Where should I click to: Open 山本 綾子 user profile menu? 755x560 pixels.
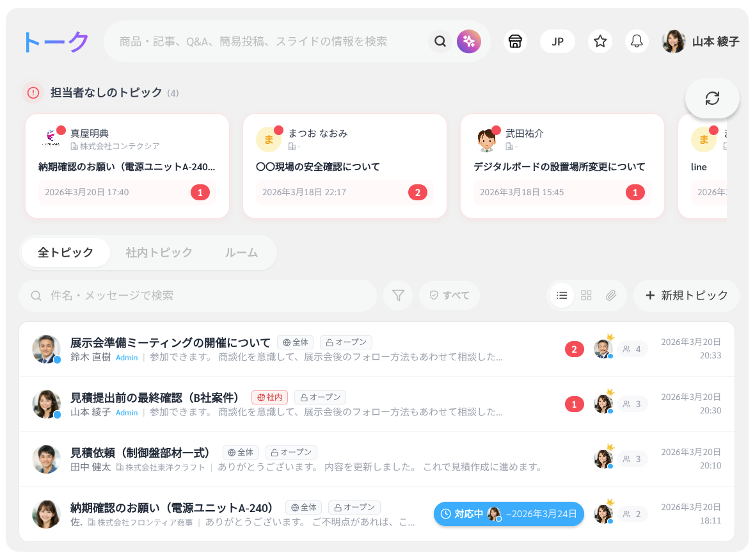(x=701, y=42)
